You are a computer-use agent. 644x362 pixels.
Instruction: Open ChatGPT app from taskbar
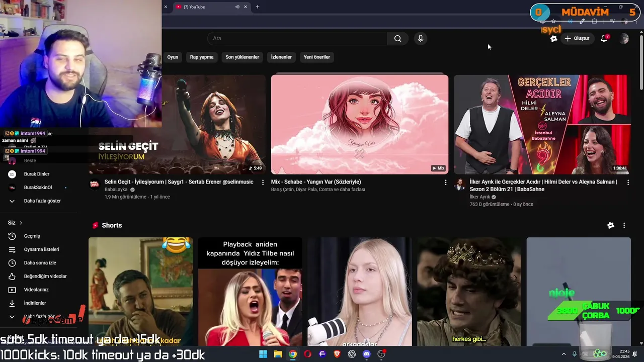[x=352, y=354]
